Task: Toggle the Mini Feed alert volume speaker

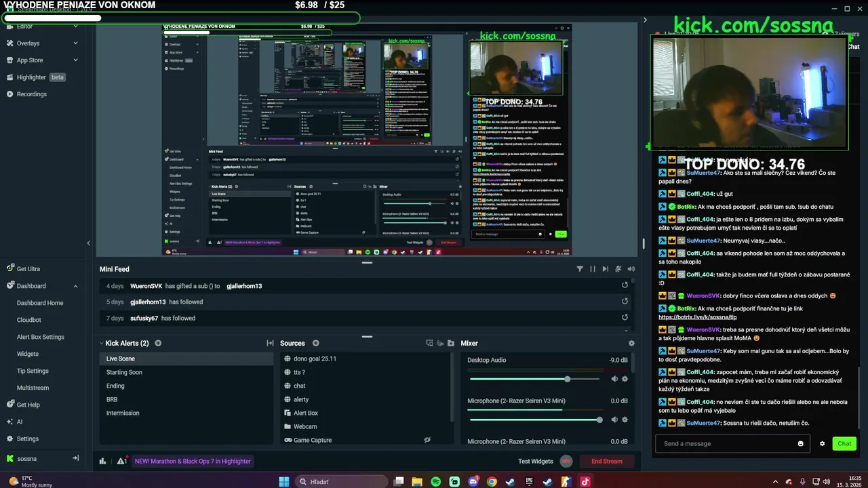Action: tap(631, 269)
